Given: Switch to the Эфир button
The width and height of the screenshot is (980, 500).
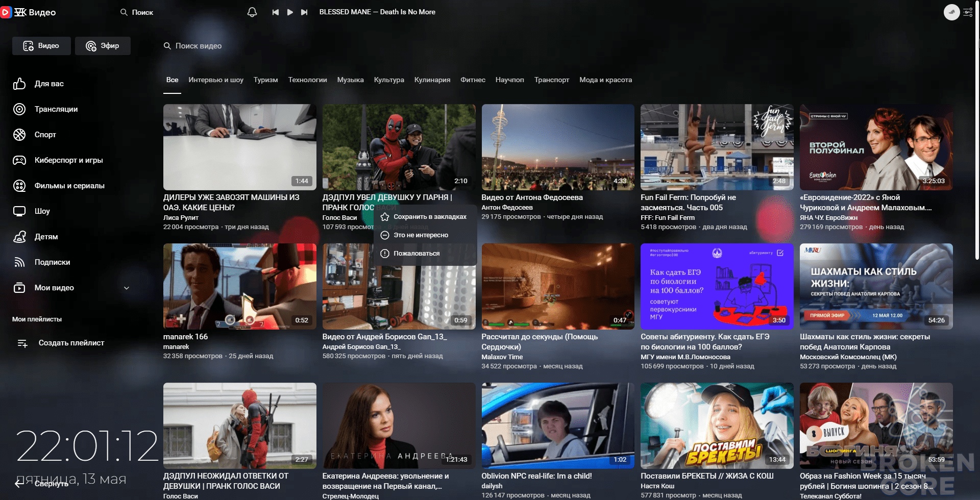Looking at the screenshot, I should [x=103, y=46].
